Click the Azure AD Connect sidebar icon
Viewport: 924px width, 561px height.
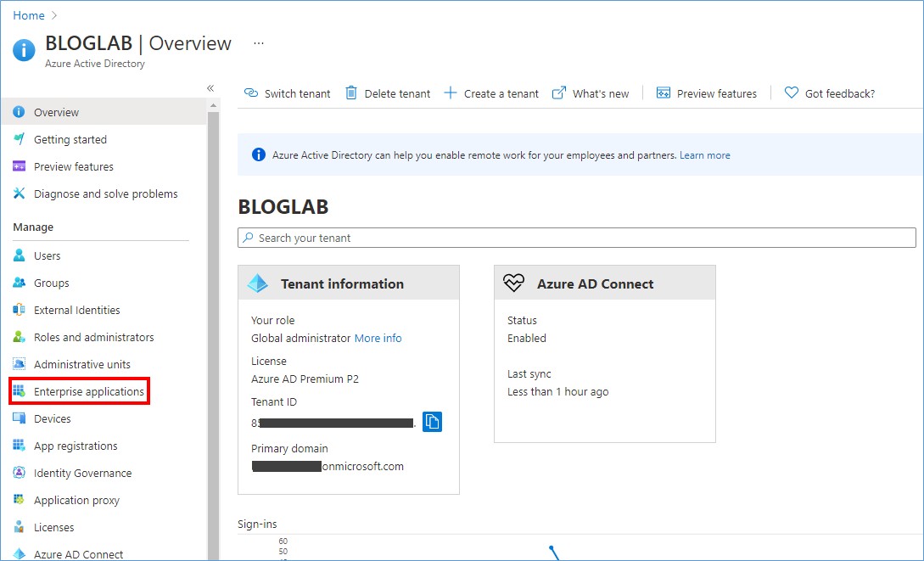[19, 554]
